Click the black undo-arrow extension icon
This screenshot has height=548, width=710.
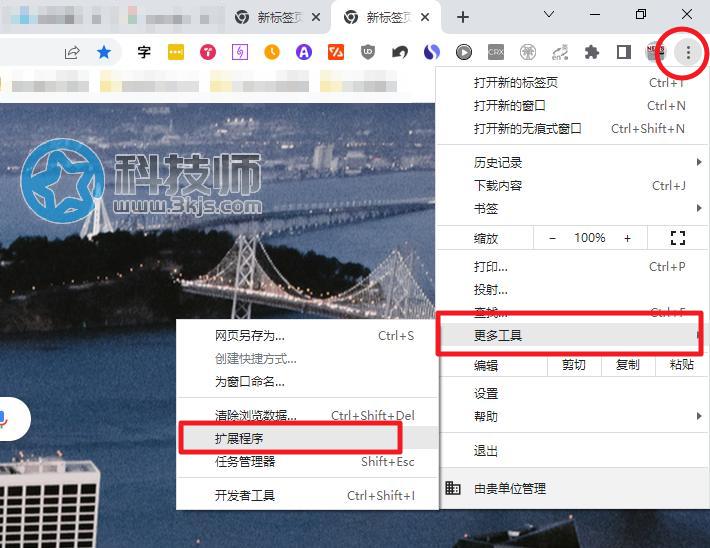click(400, 53)
